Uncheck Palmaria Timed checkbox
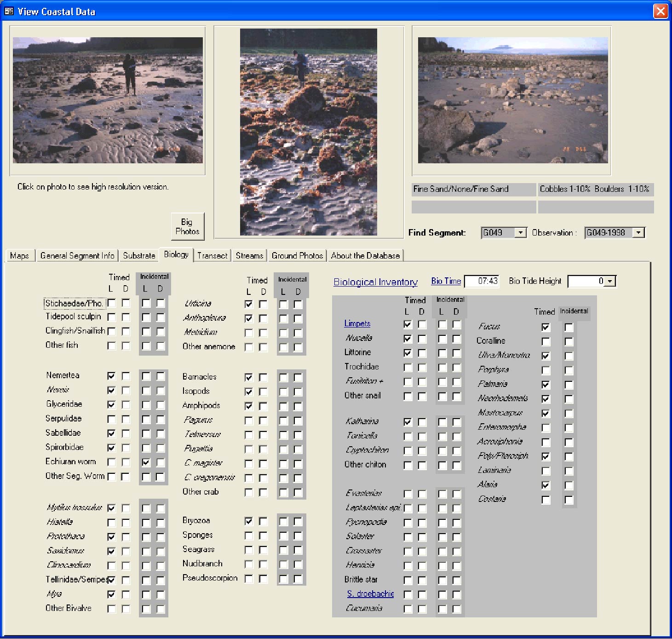The width and height of the screenshot is (672, 639). pyautogui.click(x=546, y=385)
